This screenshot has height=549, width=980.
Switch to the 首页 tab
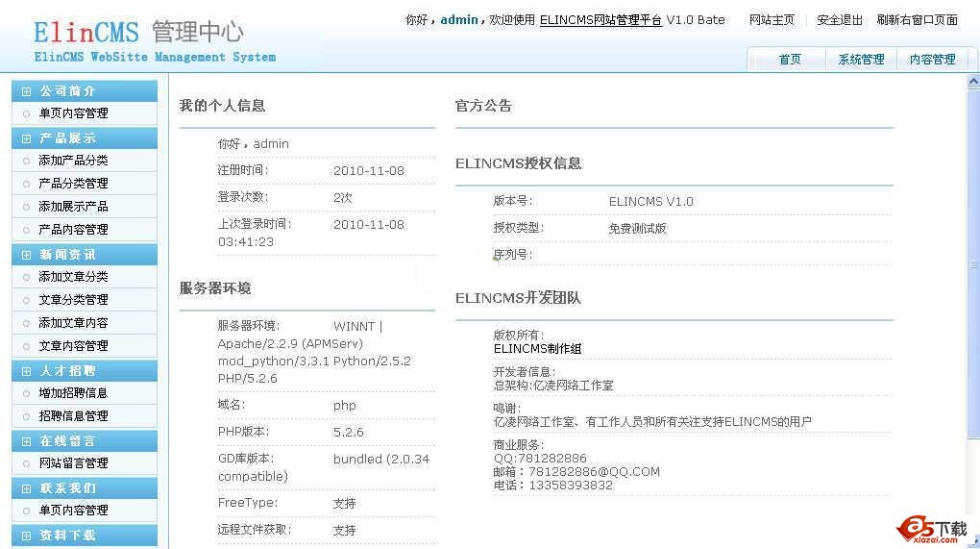tap(790, 60)
